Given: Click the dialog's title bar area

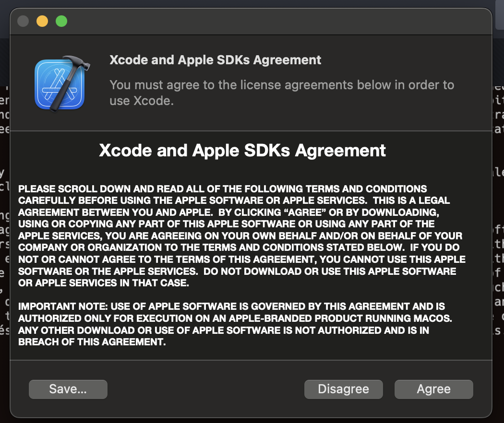Looking at the screenshot, I should pos(250,20).
